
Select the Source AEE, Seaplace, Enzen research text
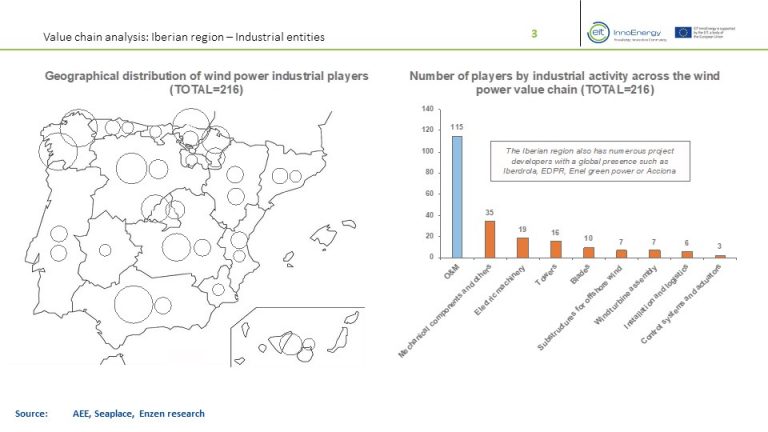click(x=110, y=413)
